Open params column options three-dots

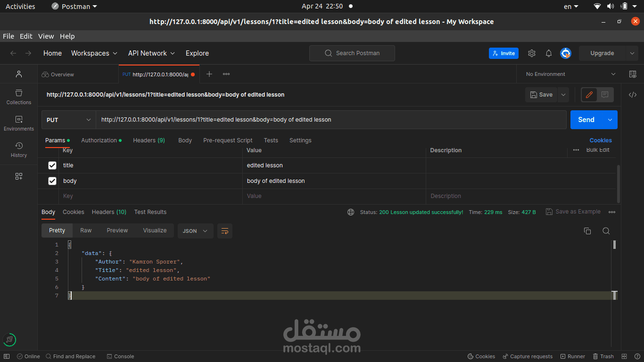[x=576, y=150]
